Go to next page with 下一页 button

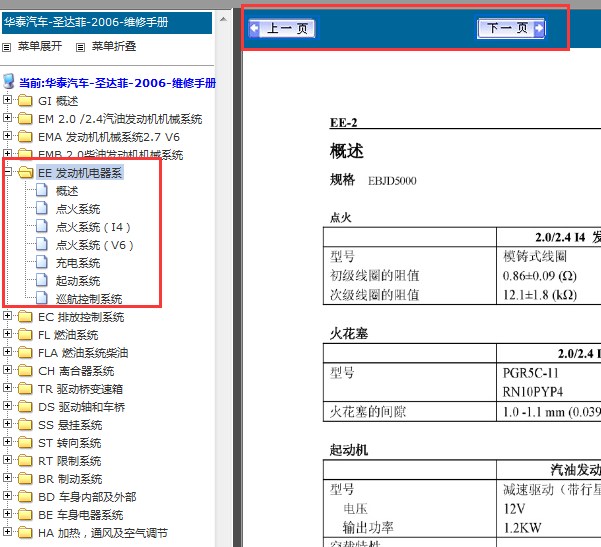(511, 28)
